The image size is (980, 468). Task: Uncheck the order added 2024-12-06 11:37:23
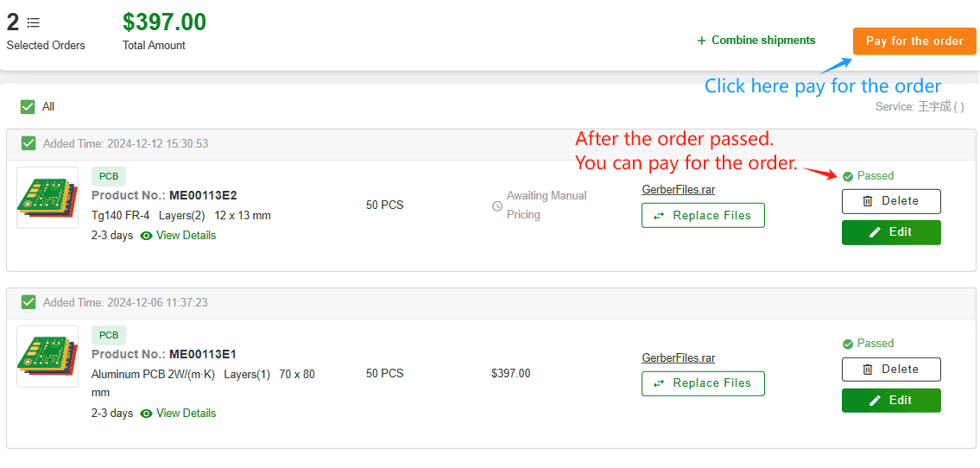tap(28, 302)
